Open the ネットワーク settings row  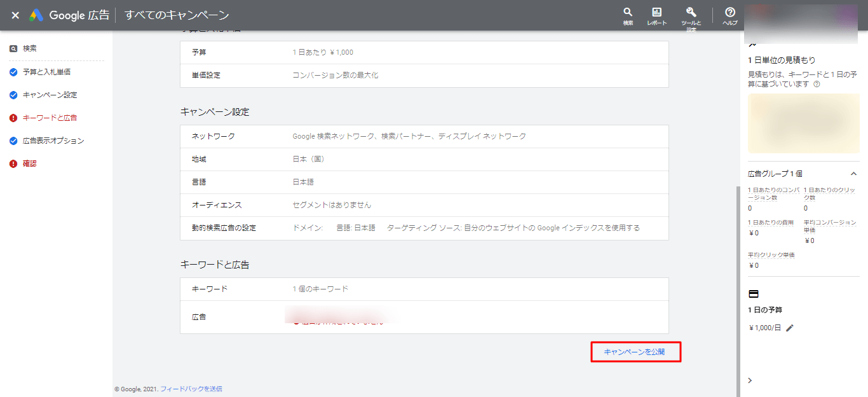[424, 136]
